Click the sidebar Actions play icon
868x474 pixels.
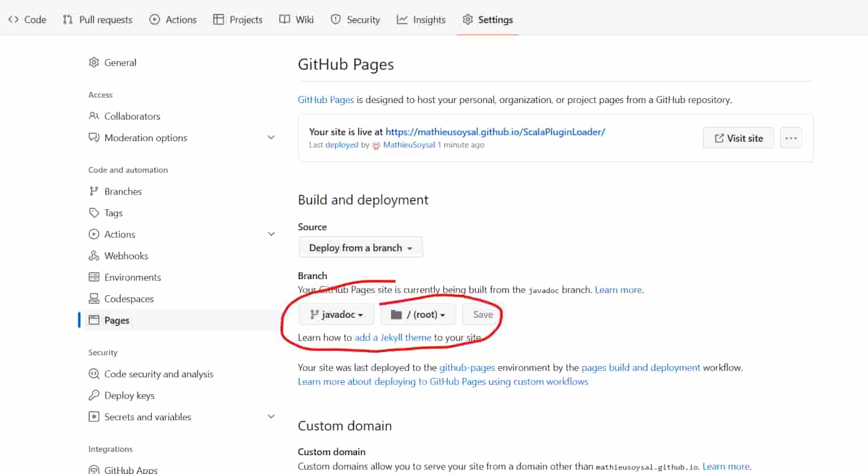point(94,234)
